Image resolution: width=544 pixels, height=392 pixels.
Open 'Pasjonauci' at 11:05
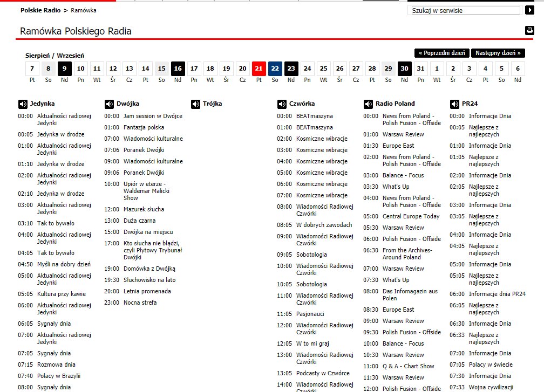310,314
